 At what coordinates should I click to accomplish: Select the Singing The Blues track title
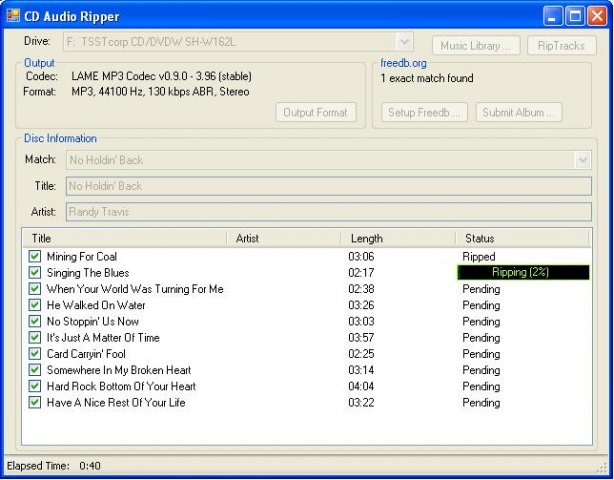click(x=88, y=272)
